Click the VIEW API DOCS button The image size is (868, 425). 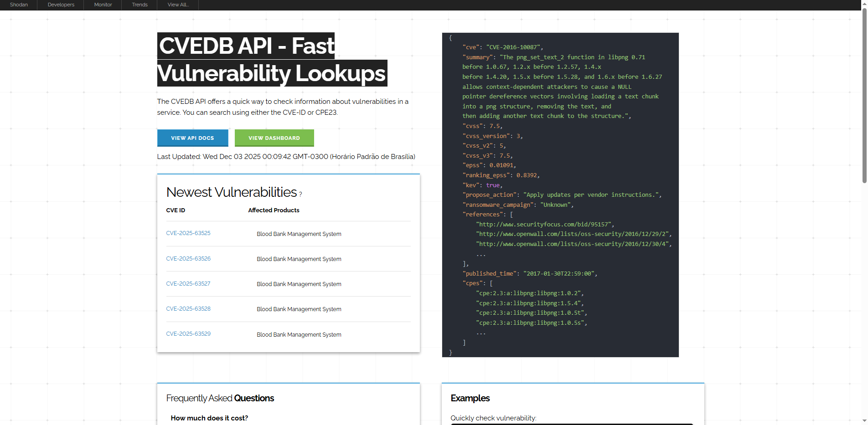(192, 138)
